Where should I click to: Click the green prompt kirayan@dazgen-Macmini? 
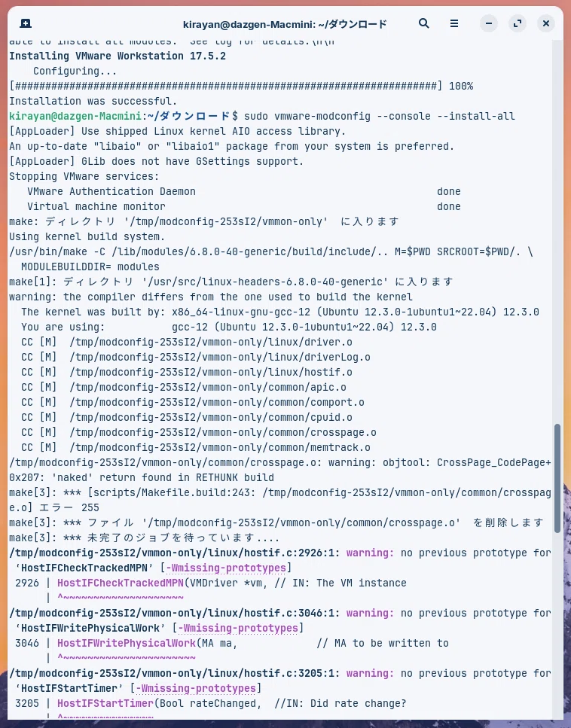coord(75,116)
